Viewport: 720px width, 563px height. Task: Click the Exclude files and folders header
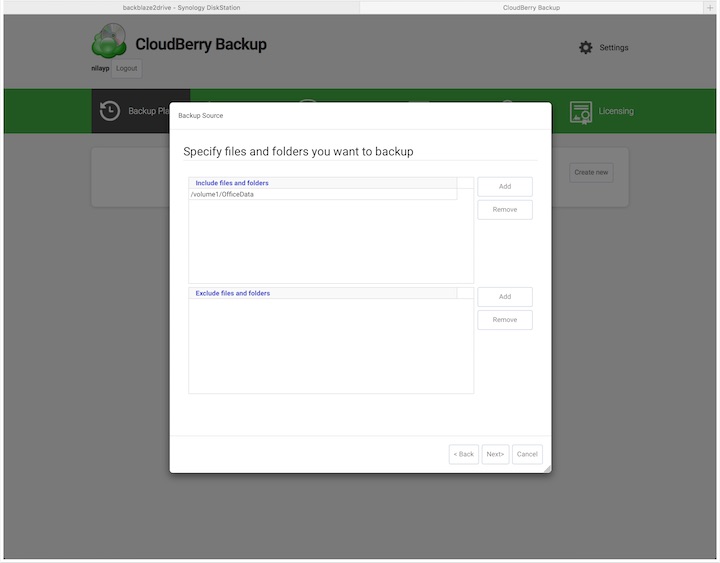323,293
